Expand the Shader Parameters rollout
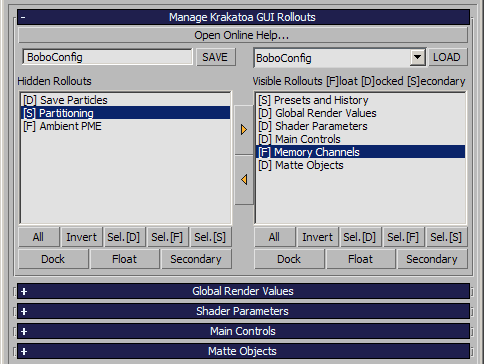This screenshot has width=484, height=364. pyautogui.click(x=243, y=311)
